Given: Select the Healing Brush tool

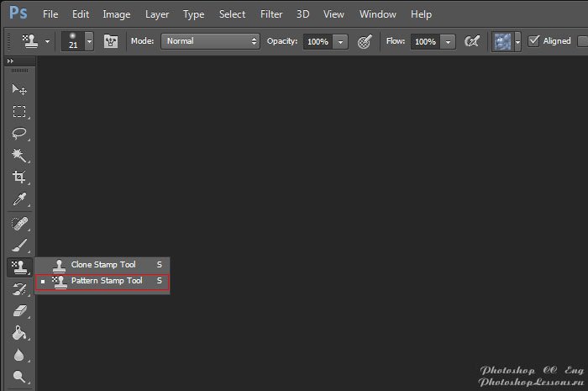Looking at the screenshot, I should coord(18,224).
